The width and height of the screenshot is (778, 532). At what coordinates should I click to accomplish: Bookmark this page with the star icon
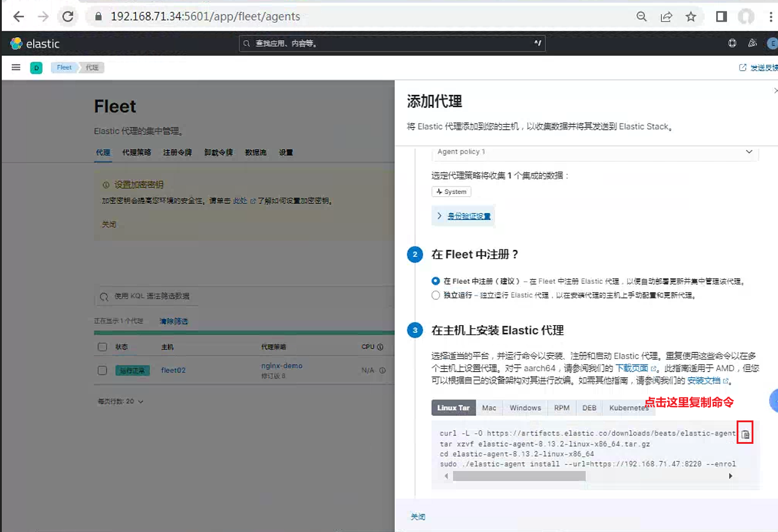[691, 17]
